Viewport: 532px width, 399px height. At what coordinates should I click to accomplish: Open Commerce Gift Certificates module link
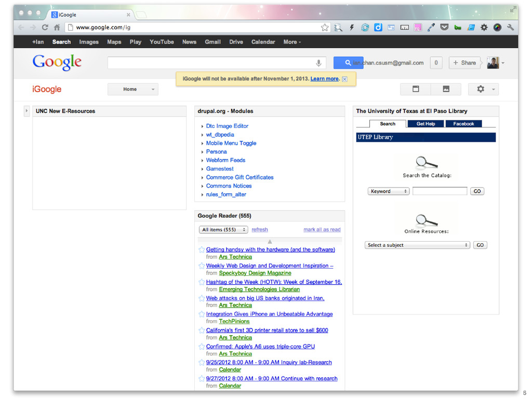[240, 178]
